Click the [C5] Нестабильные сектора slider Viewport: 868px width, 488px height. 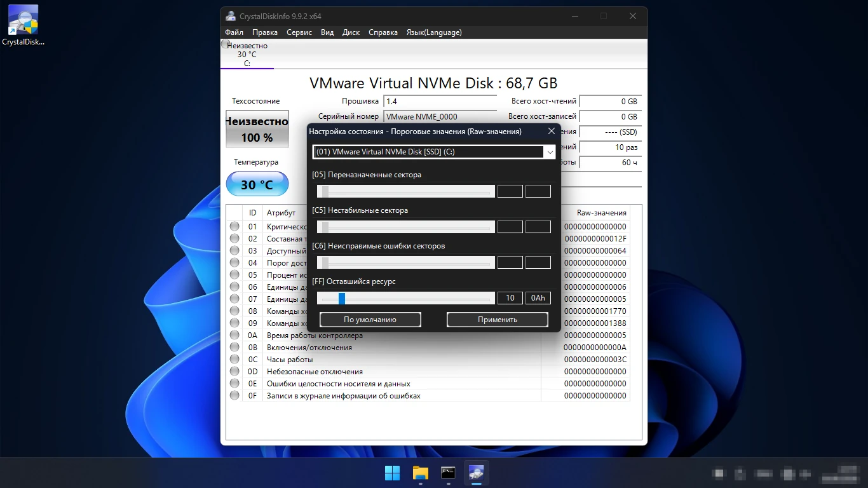tap(405, 227)
